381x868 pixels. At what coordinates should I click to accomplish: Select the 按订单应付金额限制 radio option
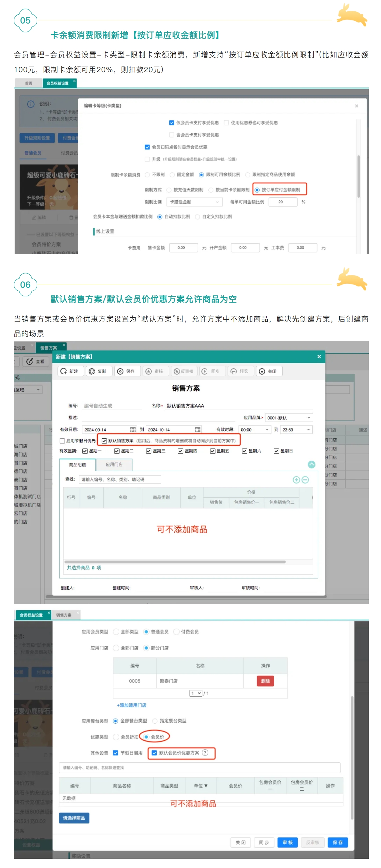coord(257,190)
